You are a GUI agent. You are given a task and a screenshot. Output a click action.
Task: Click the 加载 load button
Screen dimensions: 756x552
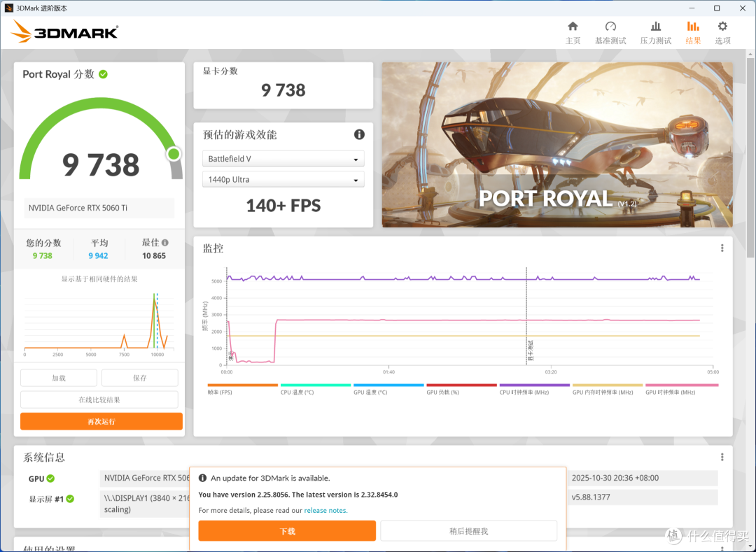[59, 378]
